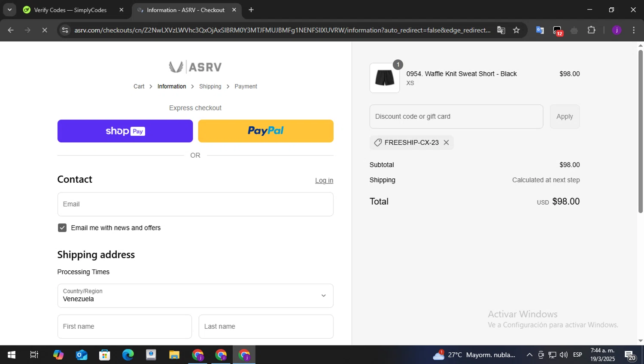Open the Chrome profile avatar
This screenshot has width=644, height=364.
click(x=617, y=30)
